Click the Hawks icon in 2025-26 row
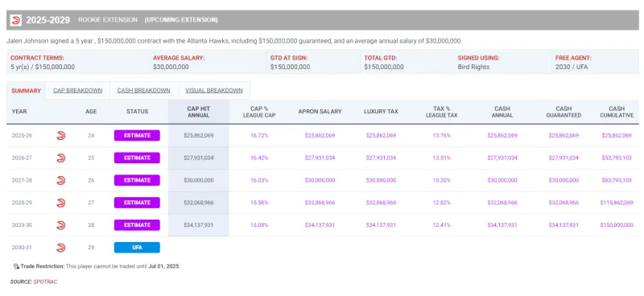The width and height of the screenshot is (644, 296). coord(61,135)
